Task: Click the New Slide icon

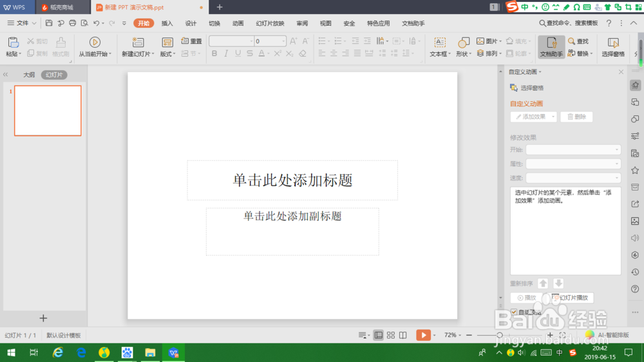Action: (138, 43)
